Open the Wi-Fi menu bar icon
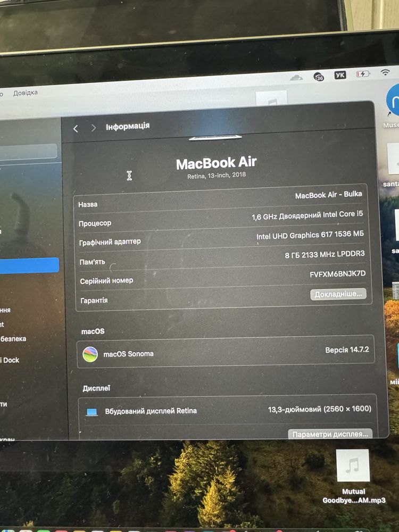The height and width of the screenshot is (532, 399). tap(385, 72)
